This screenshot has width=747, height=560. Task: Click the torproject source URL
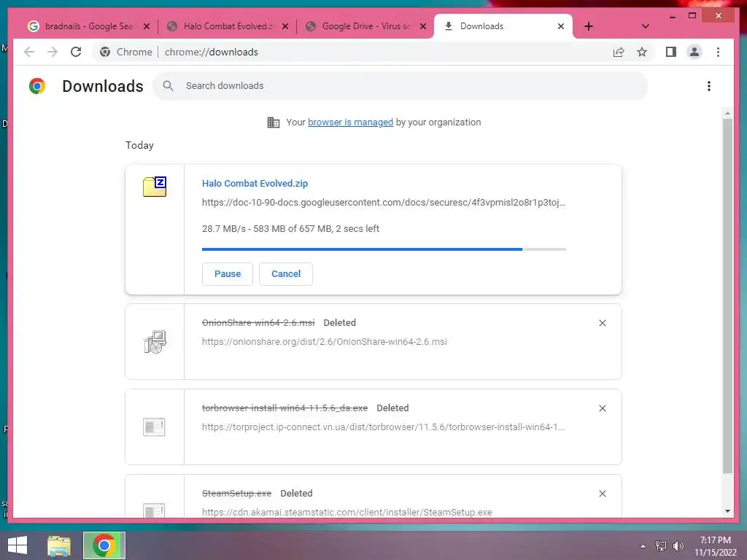(x=383, y=427)
